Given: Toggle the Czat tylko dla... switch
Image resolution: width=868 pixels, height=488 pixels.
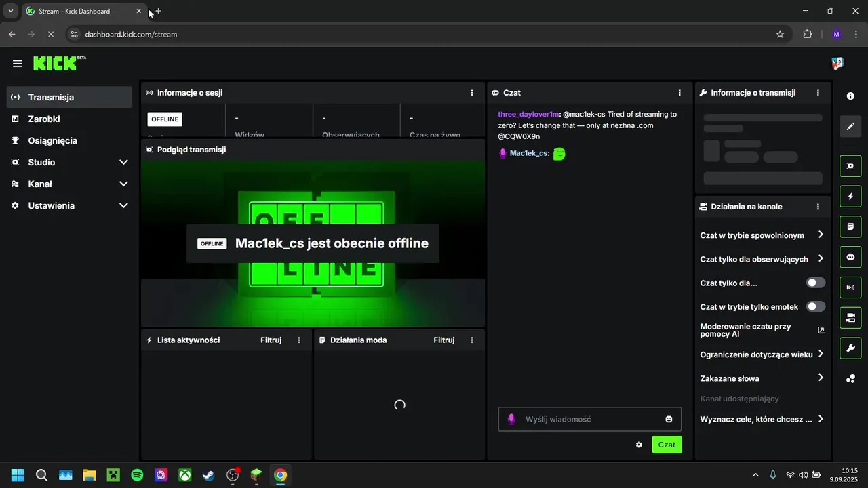Looking at the screenshot, I should point(816,283).
